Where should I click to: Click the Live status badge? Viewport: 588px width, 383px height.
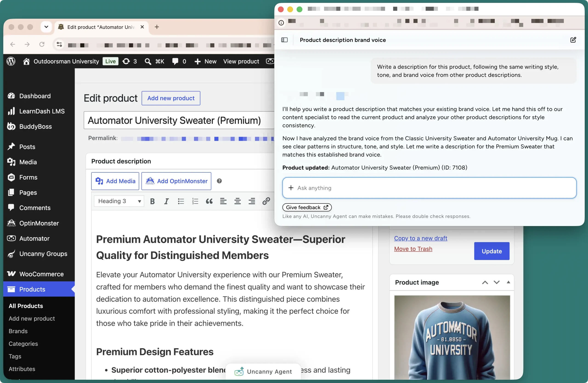pos(110,61)
